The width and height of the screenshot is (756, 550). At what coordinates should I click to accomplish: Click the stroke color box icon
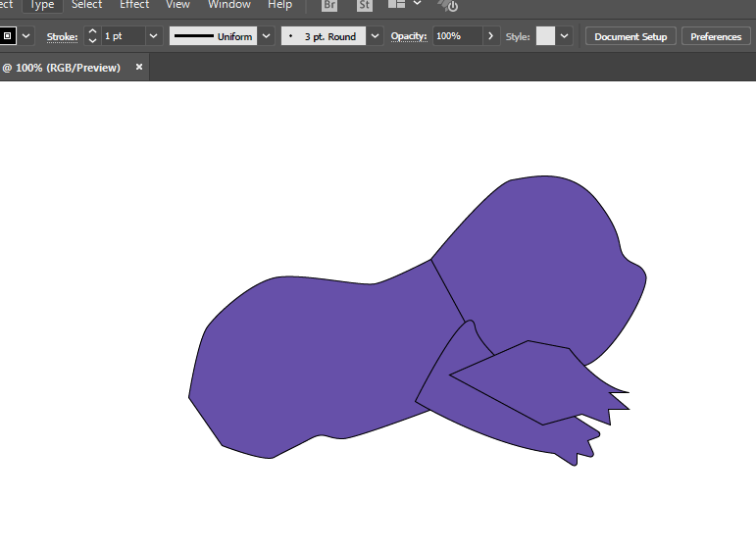[x=7, y=36]
